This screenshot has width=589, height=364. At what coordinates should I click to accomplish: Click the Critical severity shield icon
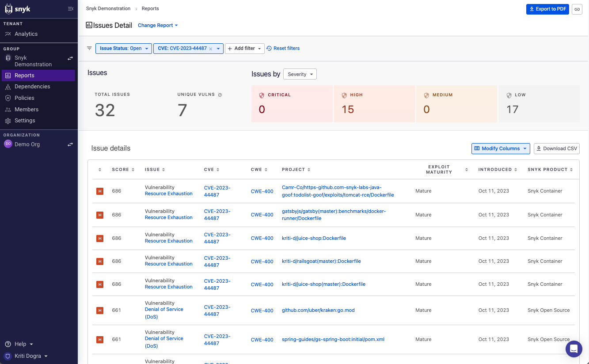[262, 95]
